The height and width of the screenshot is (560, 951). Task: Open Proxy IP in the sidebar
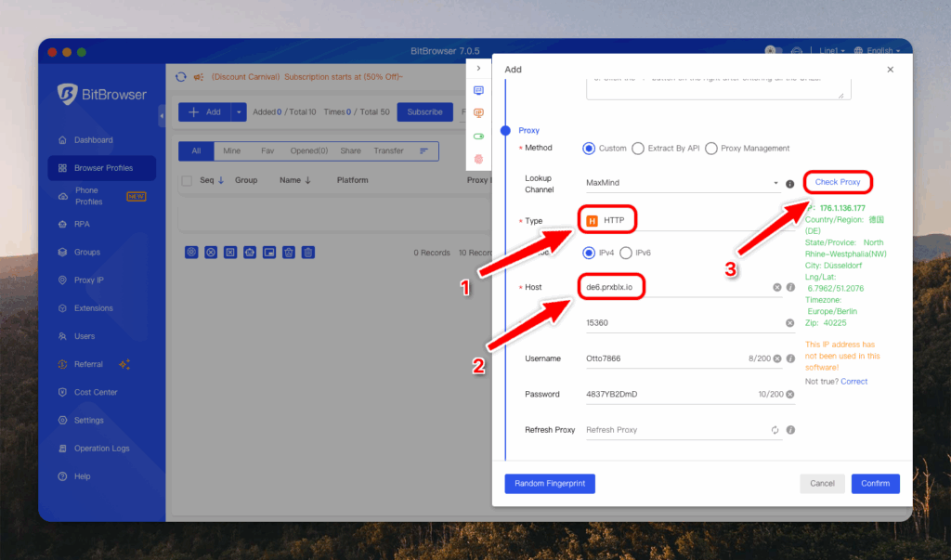[x=102, y=280]
